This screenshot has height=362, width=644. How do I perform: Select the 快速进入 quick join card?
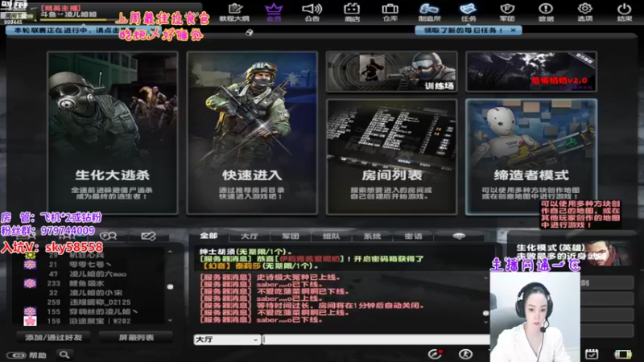[252, 133]
